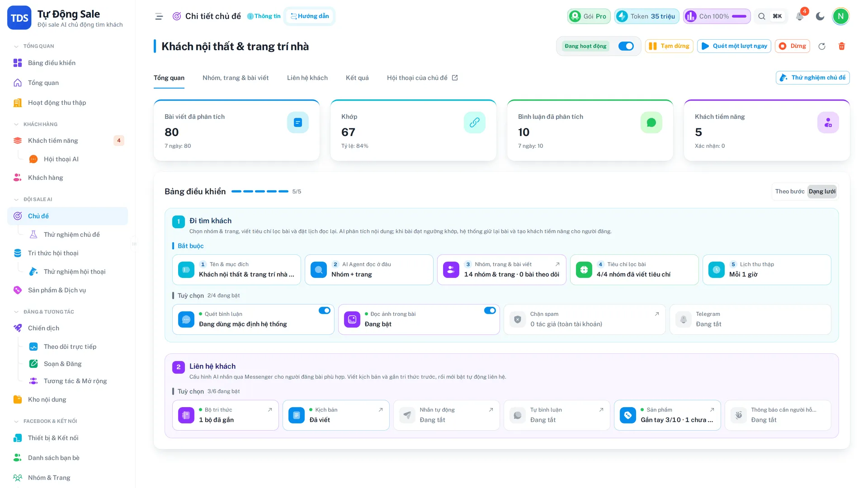Click the Khách tiềm năng card icon
Screen dimensions: 868x488
pos(828,122)
